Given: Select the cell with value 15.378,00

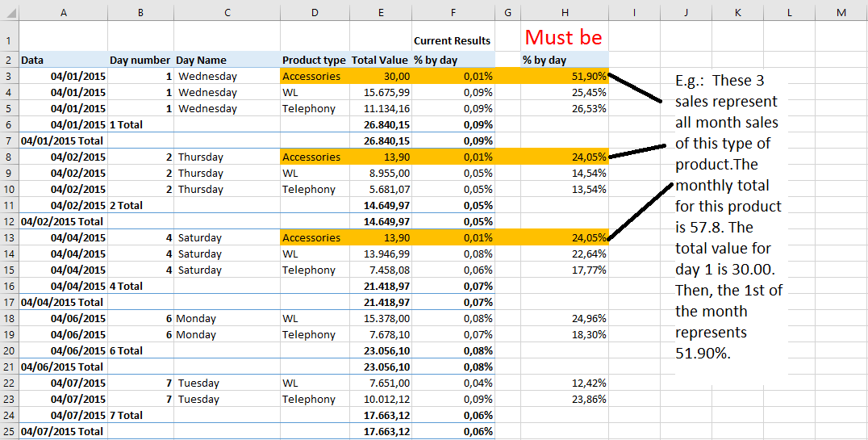Looking at the screenshot, I should point(381,318).
